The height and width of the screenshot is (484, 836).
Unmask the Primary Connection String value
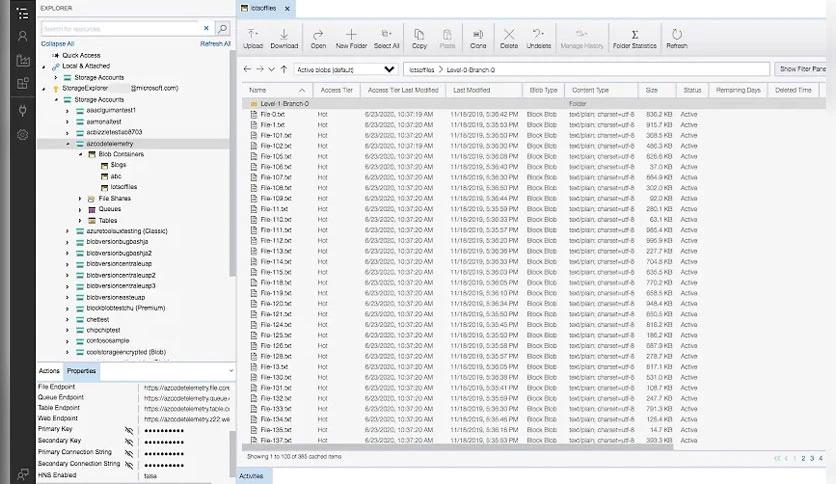[x=128, y=453]
